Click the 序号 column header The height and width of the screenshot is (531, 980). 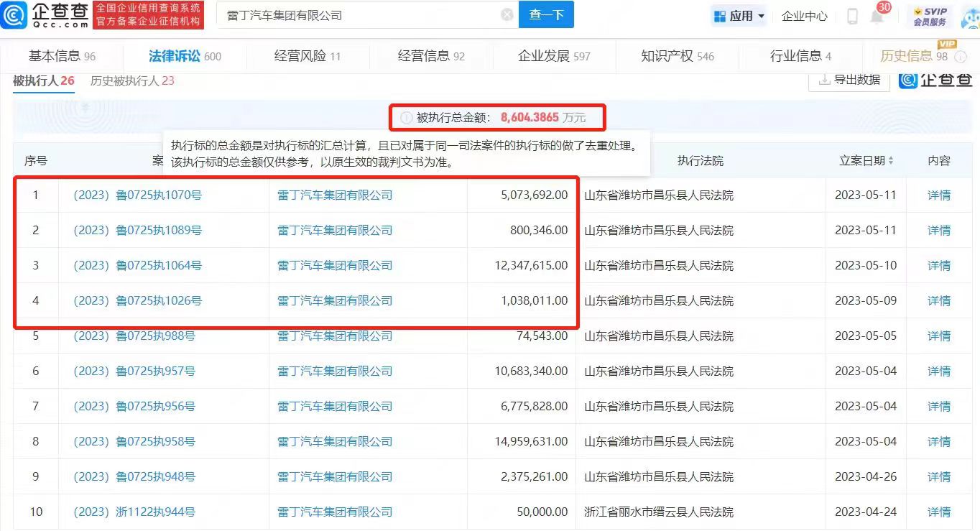[x=36, y=161]
